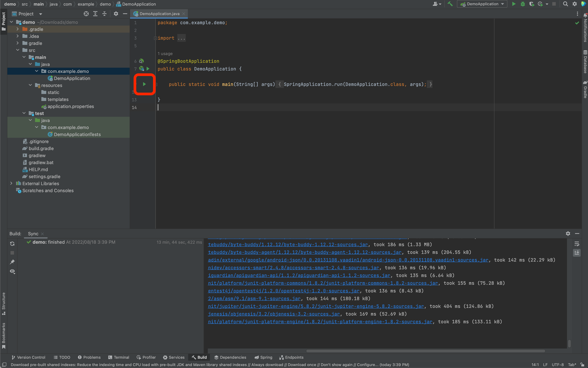Click the objenesis-3.2-sources.jar link
Image resolution: width=588 pixels, height=368 pixels.
[274, 314]
